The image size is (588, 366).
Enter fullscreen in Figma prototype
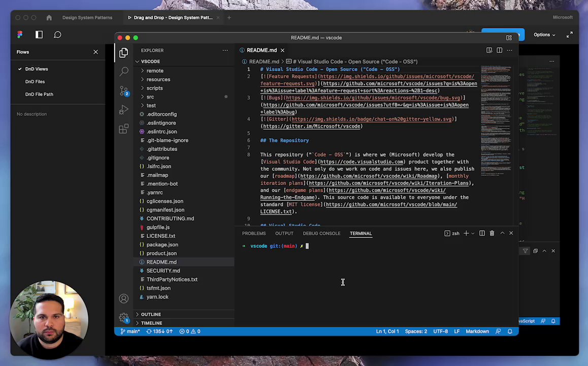point(570,35)
